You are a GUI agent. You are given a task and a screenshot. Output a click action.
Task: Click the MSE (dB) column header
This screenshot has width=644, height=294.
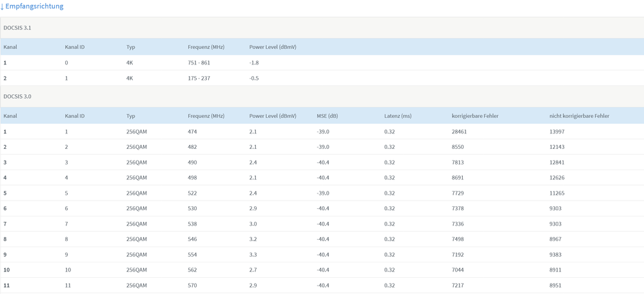[x=327, y=116]
